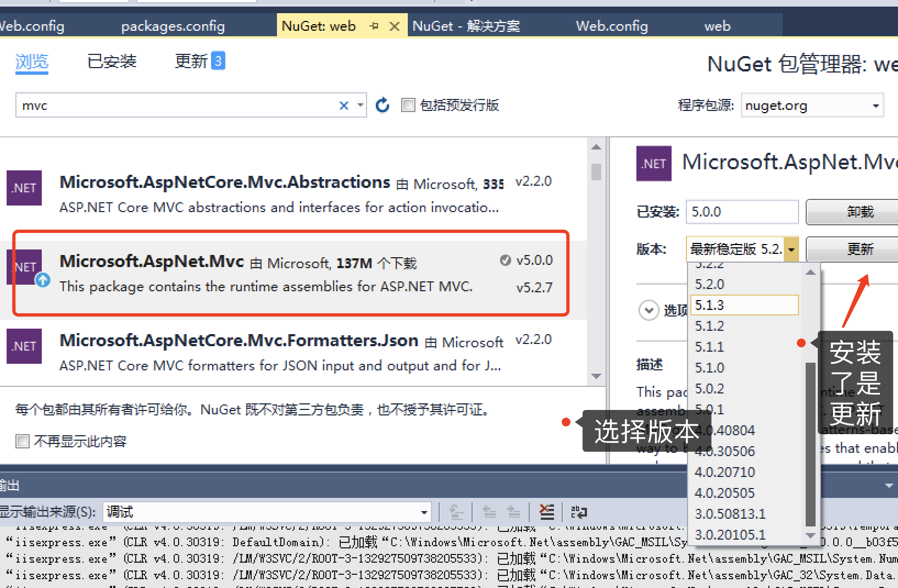
Task: Choose version 5.1.3 from the list
Action: point(744,305)
